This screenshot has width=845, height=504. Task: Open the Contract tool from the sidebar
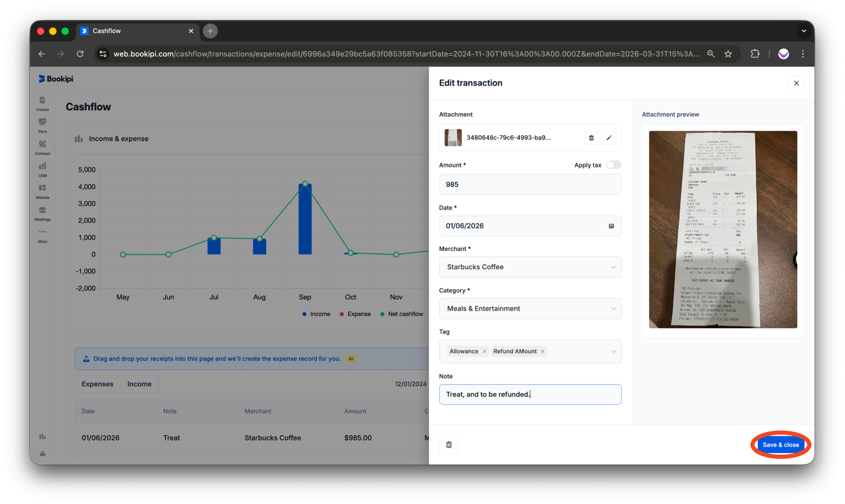(43, 147)
